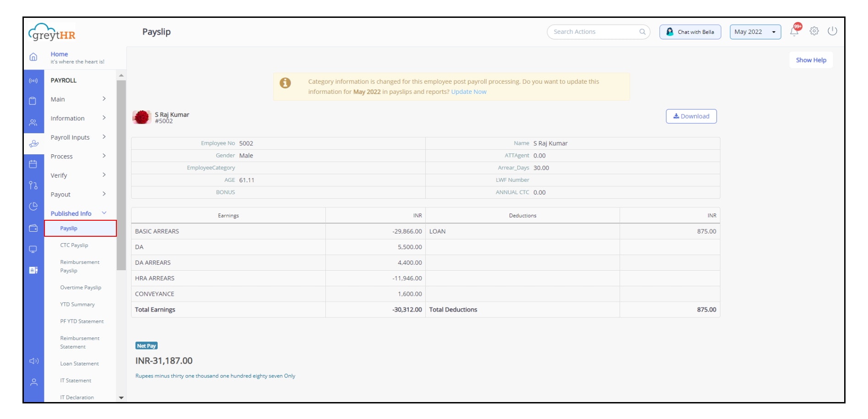Click the Download button for the payslip
868x419 pixels.
691,116
